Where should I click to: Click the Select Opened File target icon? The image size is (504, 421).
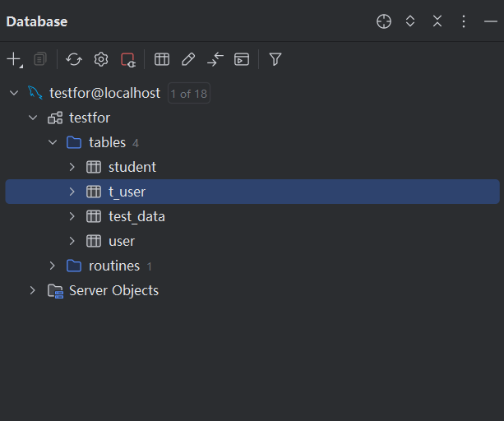pyautogui.click(x=384, y=21)
